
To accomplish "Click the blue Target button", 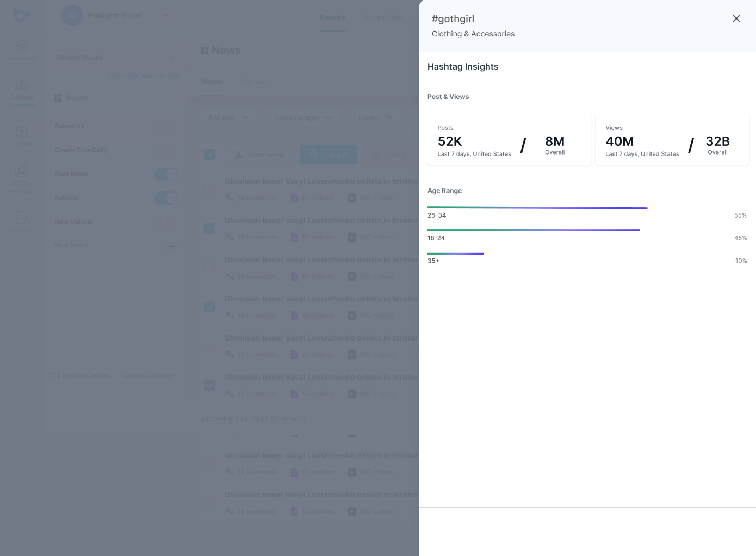I will coord(329,155).
